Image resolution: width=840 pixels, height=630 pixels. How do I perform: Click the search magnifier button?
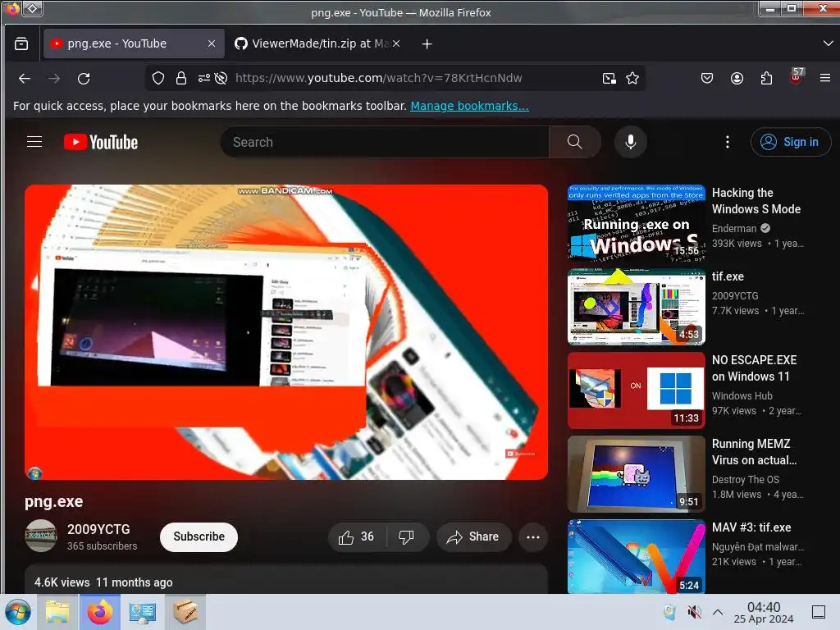click(574, 142)
